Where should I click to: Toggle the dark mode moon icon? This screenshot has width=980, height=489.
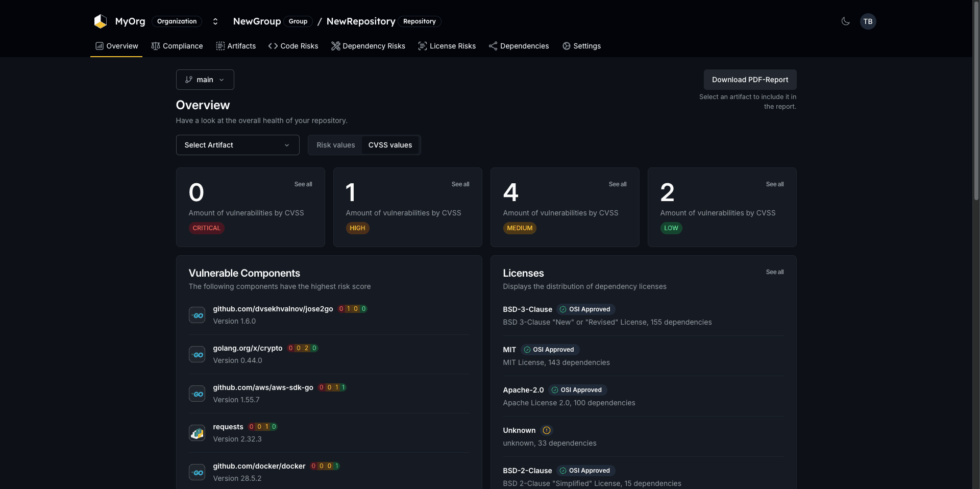click(845, 21)
